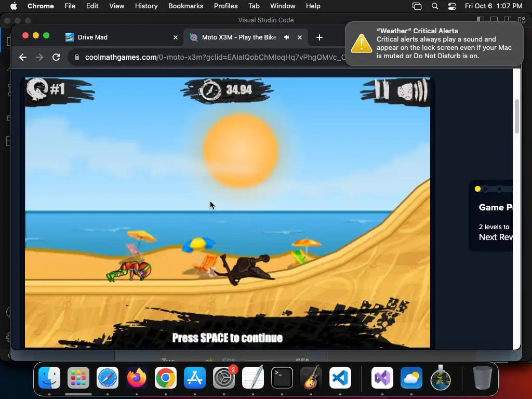Switch to the Drive Mad tab
The height and width of the screenshot is (399, 532).
(121, 37)
